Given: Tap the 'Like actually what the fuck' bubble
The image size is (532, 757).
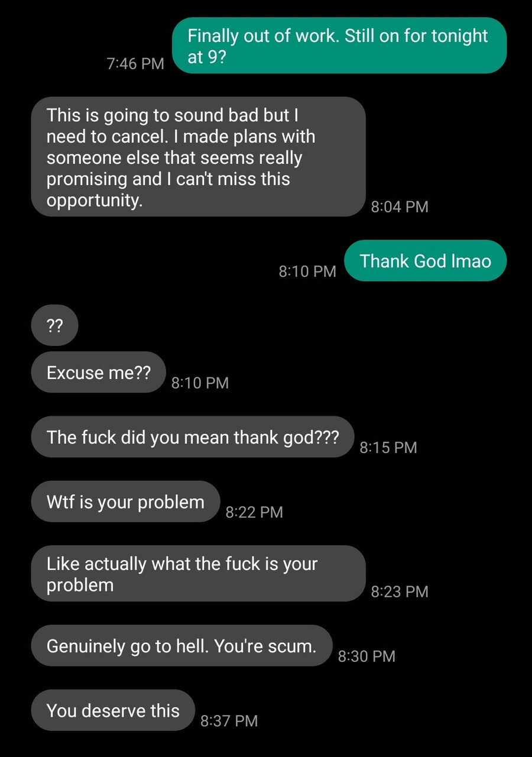Looking at the screenshot, I should 198,574.
